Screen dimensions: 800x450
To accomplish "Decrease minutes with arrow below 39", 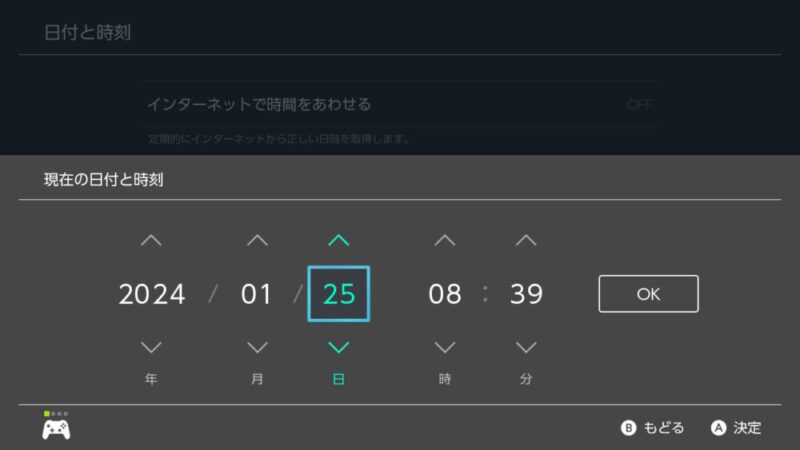I will tap(526, 347).
